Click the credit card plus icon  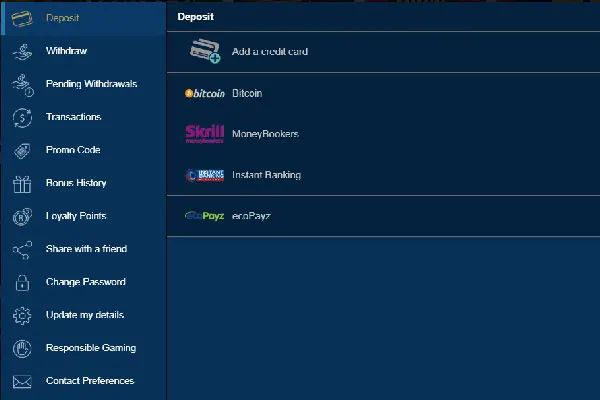click(x=205, y=51)
